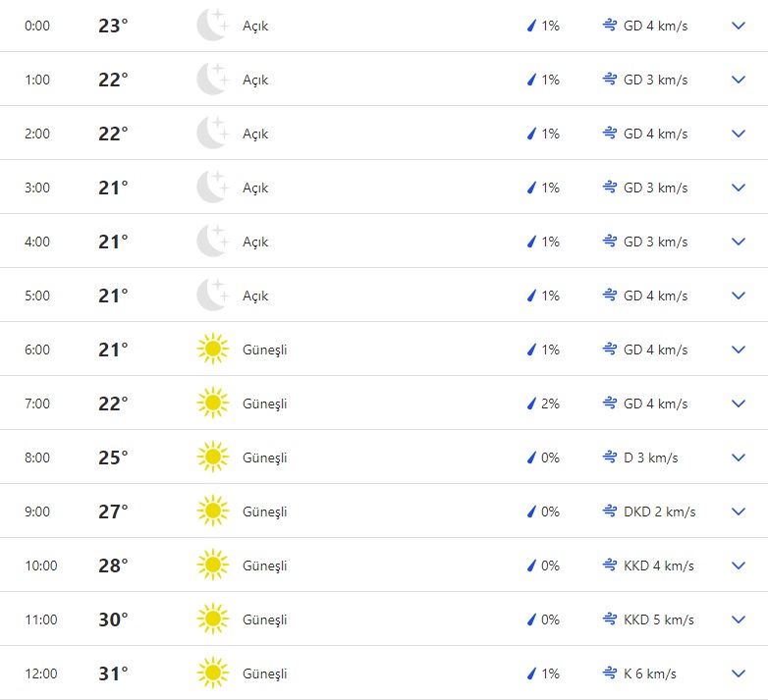768x700 pixels.
Task: Click the 30° temperature at 11:00
Action: [x=113, y=619]
